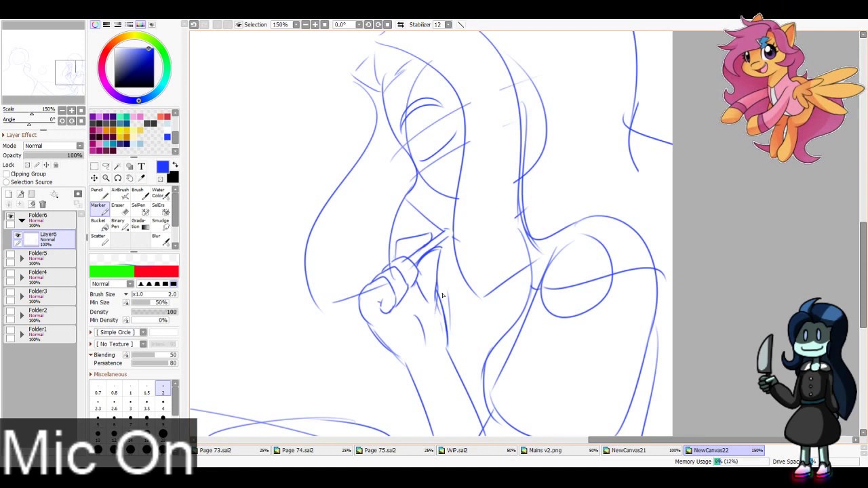This screenshot has height=488, width=868.
Task: Turn on Selection Source option
Action: coord(6,182)
